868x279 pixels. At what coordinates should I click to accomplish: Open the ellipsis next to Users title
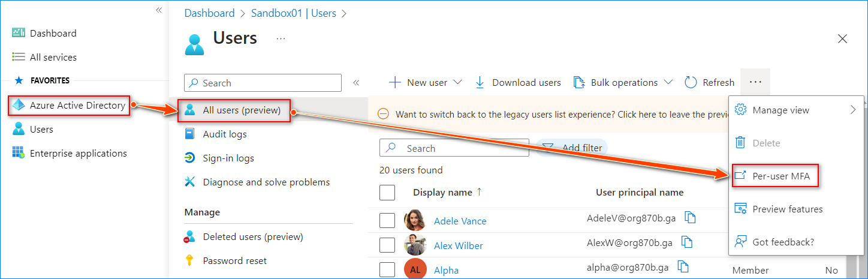click(281, 38)
